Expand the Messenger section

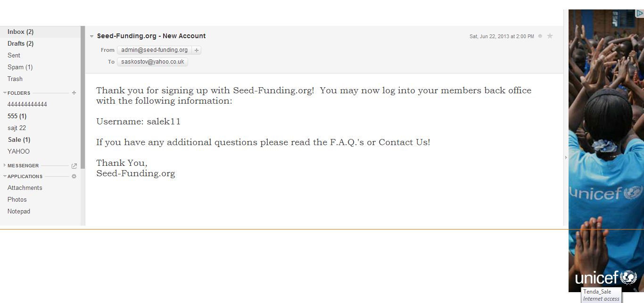[5, 165]
